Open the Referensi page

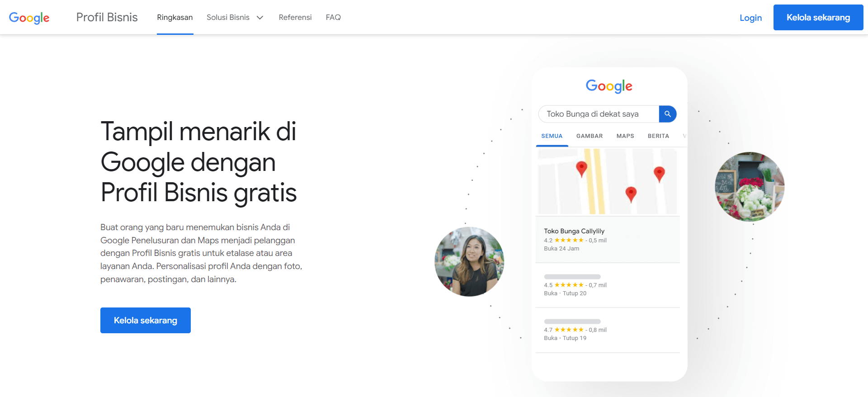point(295,17)
